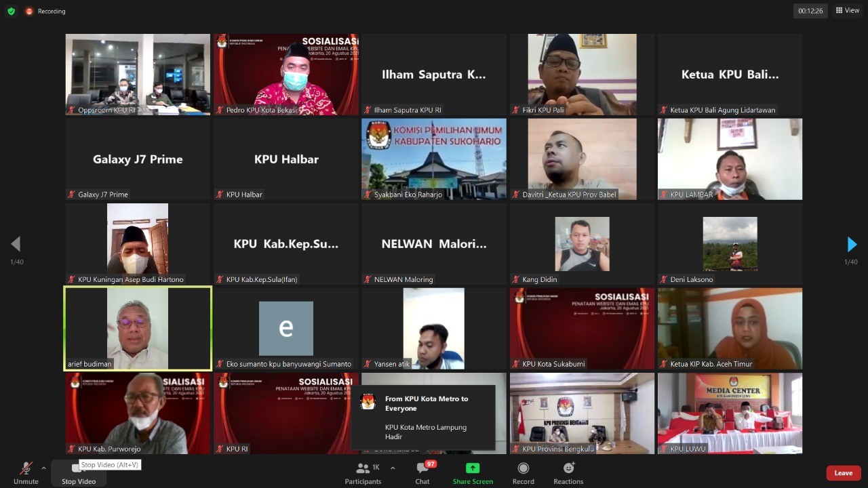This screenshot has width=868, height=488.
Task: Select the Oppsroom KPU RI video tile
Action: pyautogui.click(x=138, y=75)
